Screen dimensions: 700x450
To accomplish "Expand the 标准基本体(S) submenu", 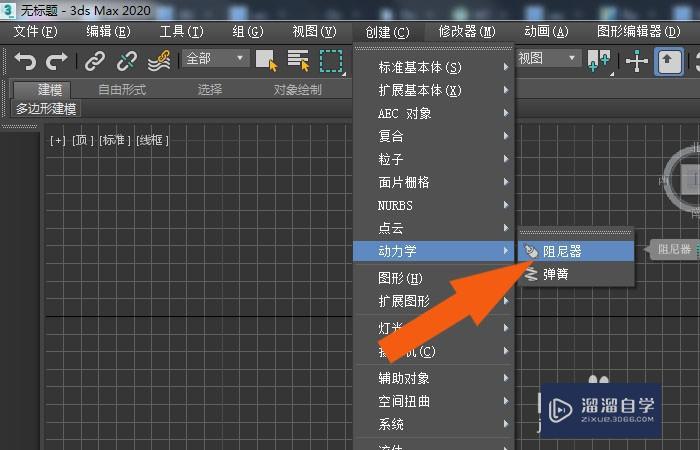I will click(x=433, y=67).
